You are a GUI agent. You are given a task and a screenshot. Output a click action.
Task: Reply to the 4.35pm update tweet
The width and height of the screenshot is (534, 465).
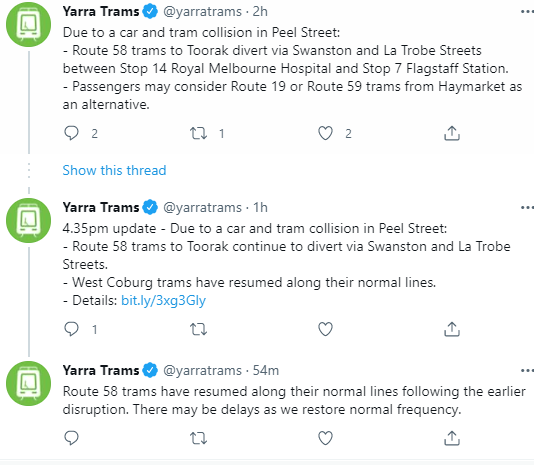click(x=71, y=329)
